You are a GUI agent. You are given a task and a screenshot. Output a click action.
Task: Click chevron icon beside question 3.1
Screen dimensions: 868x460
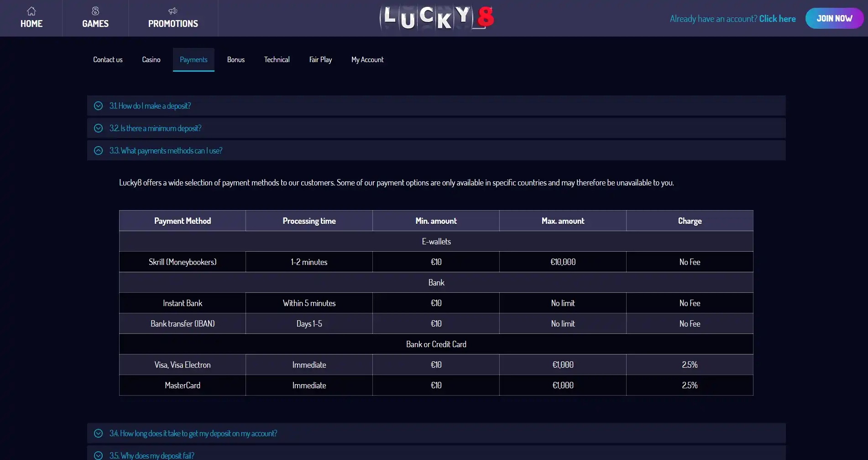coord(98,106)
